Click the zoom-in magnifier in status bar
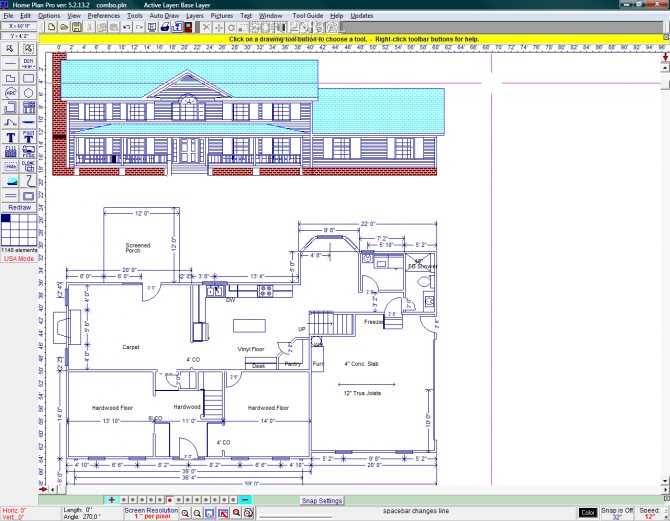This screenshot has height=521, width=670. [185, 513]
